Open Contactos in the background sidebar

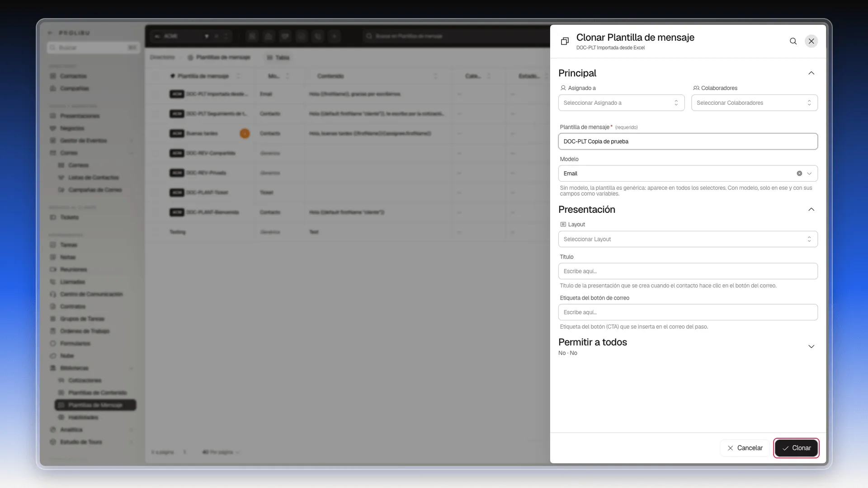click(x=73, y=76)
